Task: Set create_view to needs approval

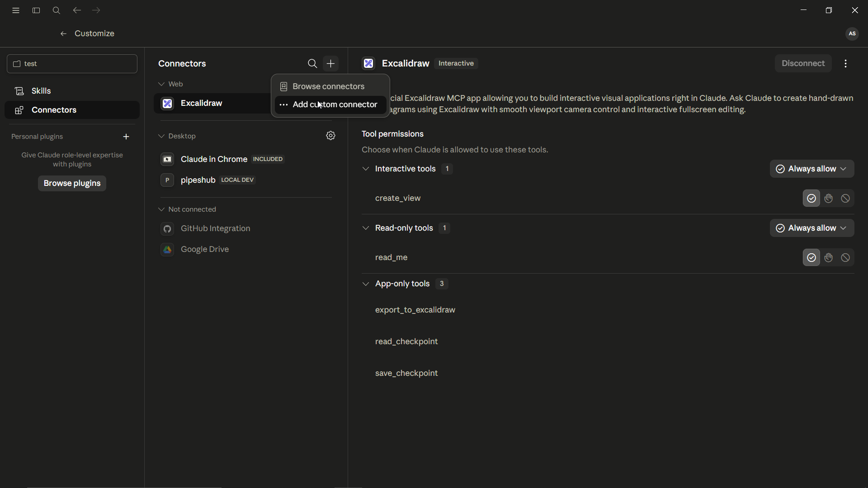Action: pyautogui.click(x=829, y=198)
